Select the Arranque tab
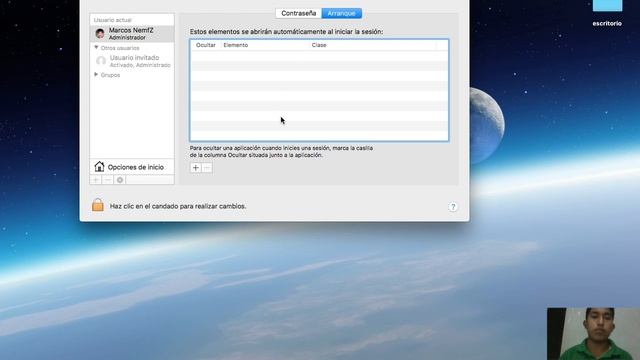The image size is (640, 360). (342, 13)
